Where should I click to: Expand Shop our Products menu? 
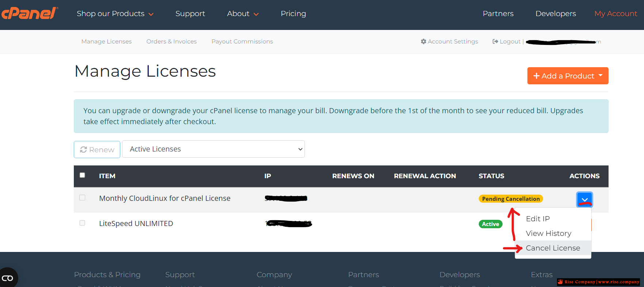pos(115,14)
